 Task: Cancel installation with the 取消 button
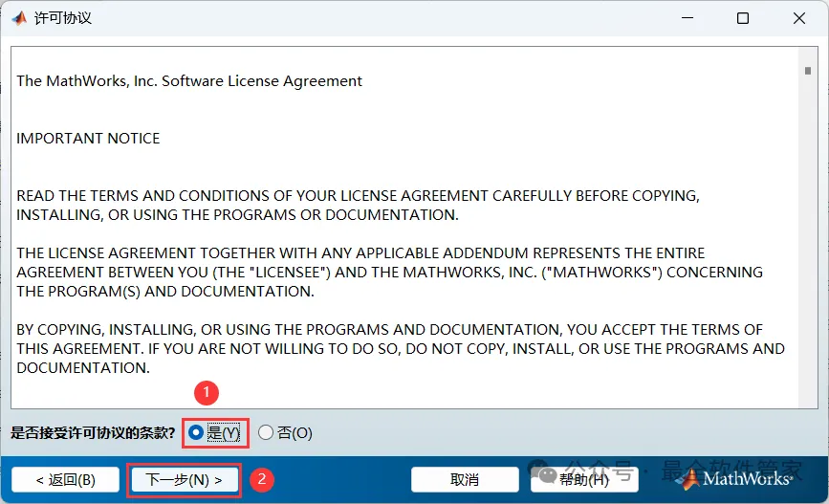(x=465, y=480)
